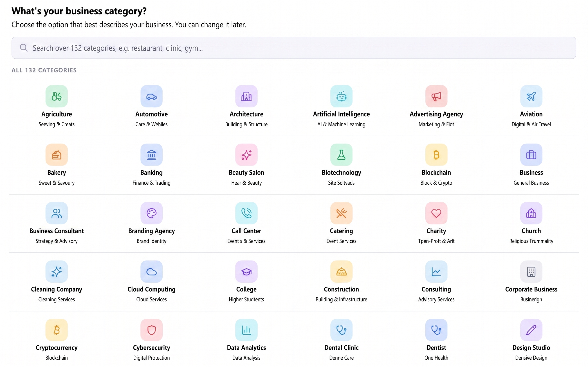This screenshot has width=588, height=367.
Task: Click the 'Densive Design' subtitle
Action: 531,358
